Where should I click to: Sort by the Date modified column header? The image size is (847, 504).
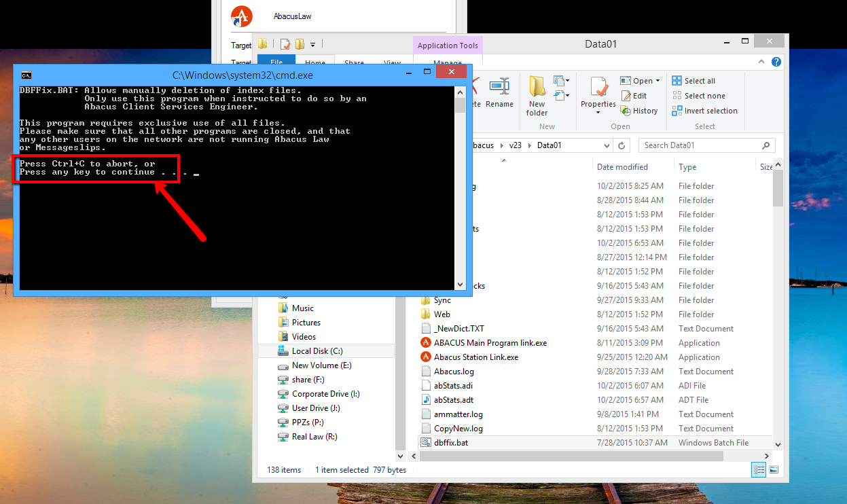click(622, 167)
